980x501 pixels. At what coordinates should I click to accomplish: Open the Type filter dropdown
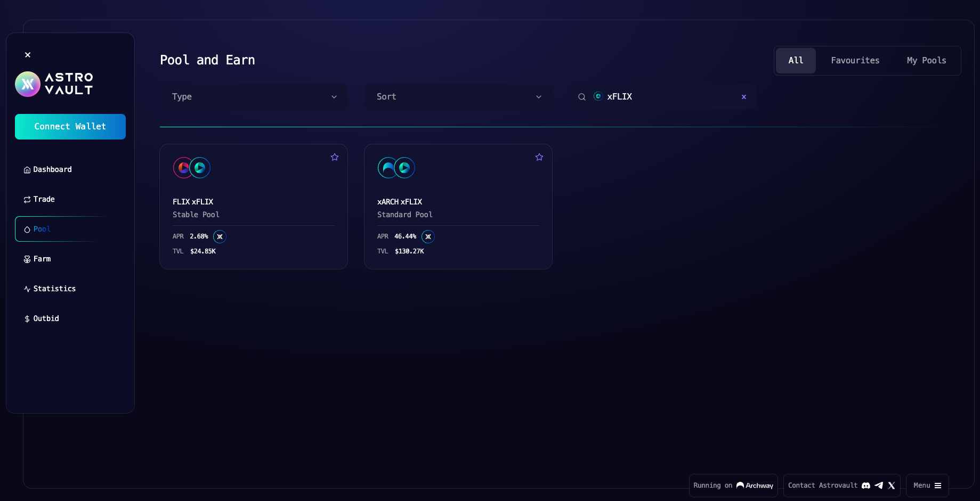click(254, 97)
